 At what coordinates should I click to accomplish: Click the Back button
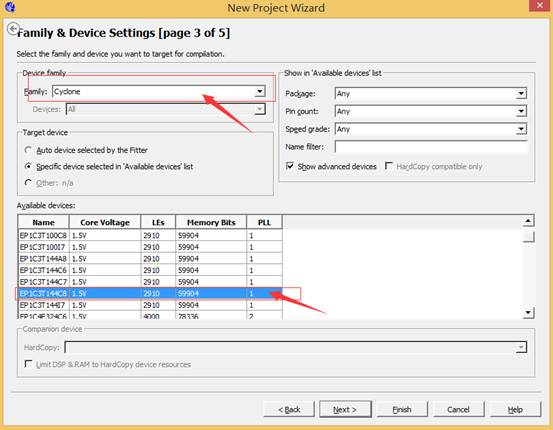(289, 410)
